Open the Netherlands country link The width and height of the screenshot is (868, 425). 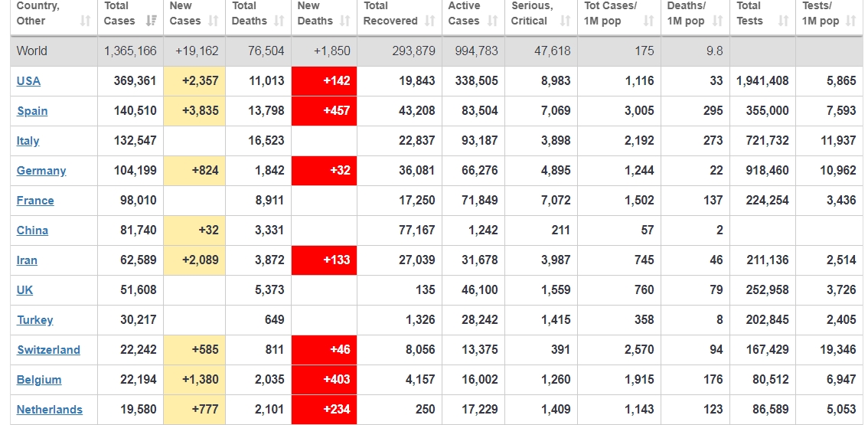coord(49,410)
